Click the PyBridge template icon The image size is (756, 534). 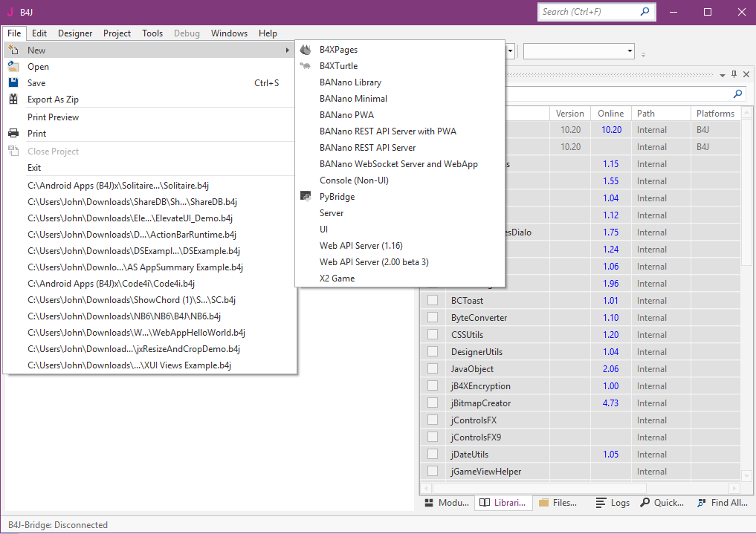click(306, 197)
